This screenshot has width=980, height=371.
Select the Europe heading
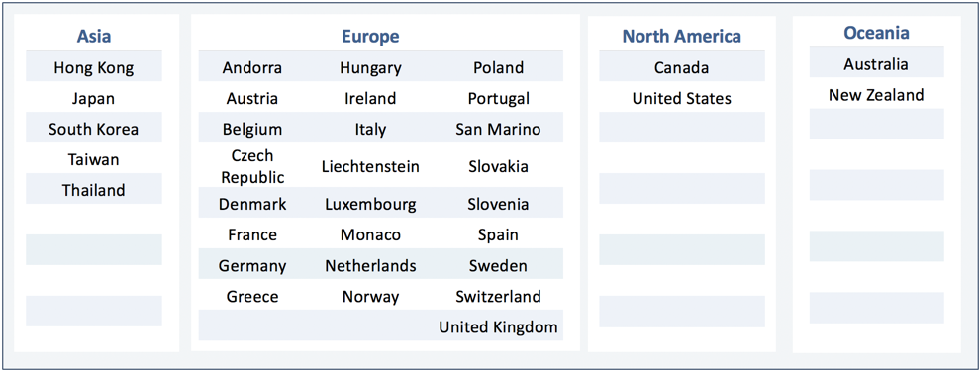[370, 37]
